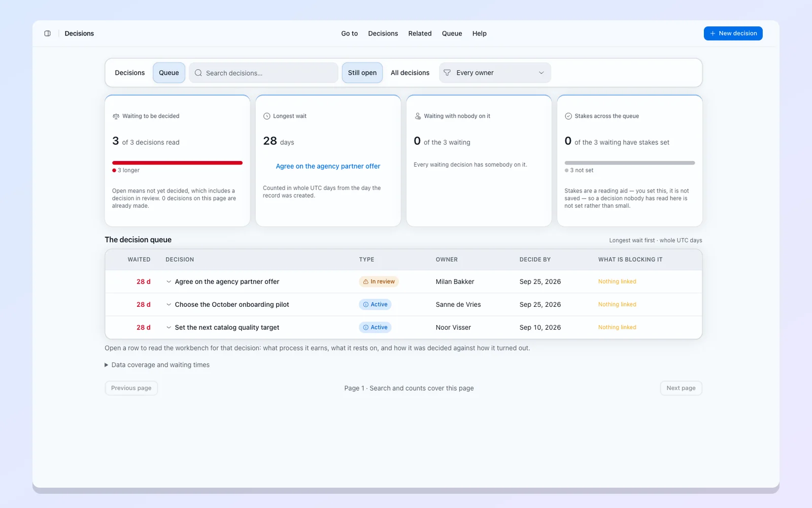Click the Type column header

pos(366,260)
